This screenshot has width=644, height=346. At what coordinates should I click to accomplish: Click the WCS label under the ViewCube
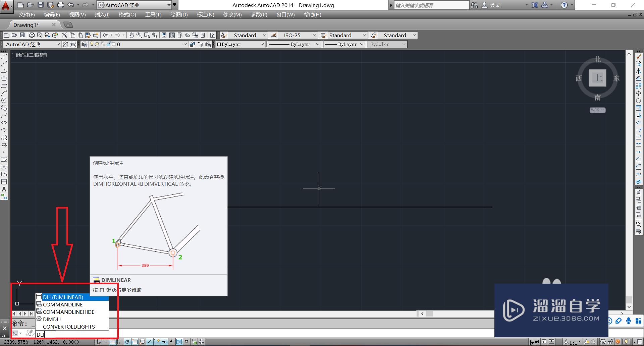pyautogui.click(x=597, y=110)
